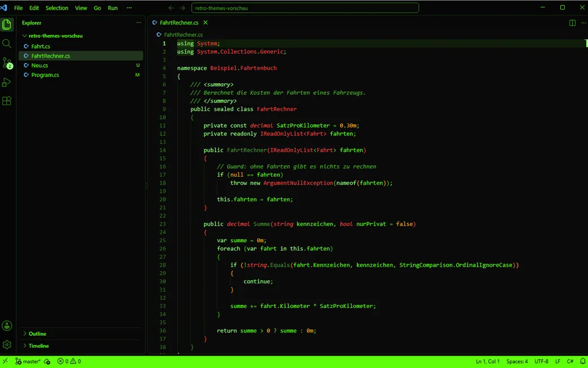
Task: Expand the Outline section
Action: coord(81,333)
